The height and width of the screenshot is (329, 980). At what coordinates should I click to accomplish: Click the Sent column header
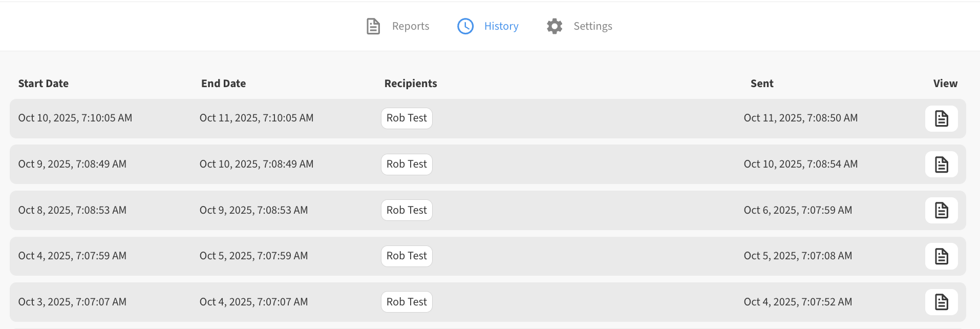pyautogui.click(x=761, y=84)
